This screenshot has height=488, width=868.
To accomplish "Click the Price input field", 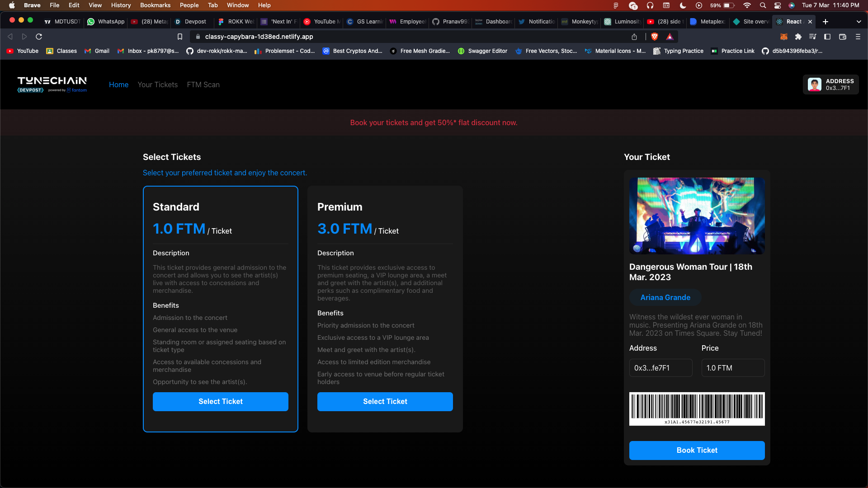I will (733, 368).
